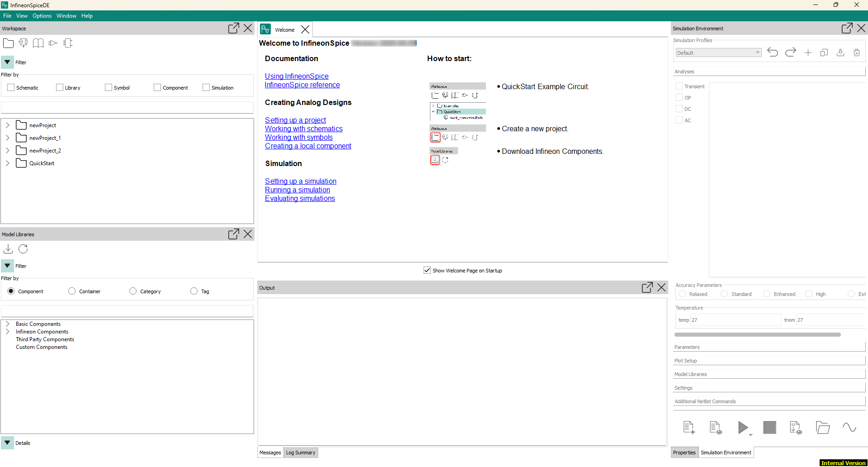
Task: Click the add simulation profile plus icon
Action: pos(808,53)
